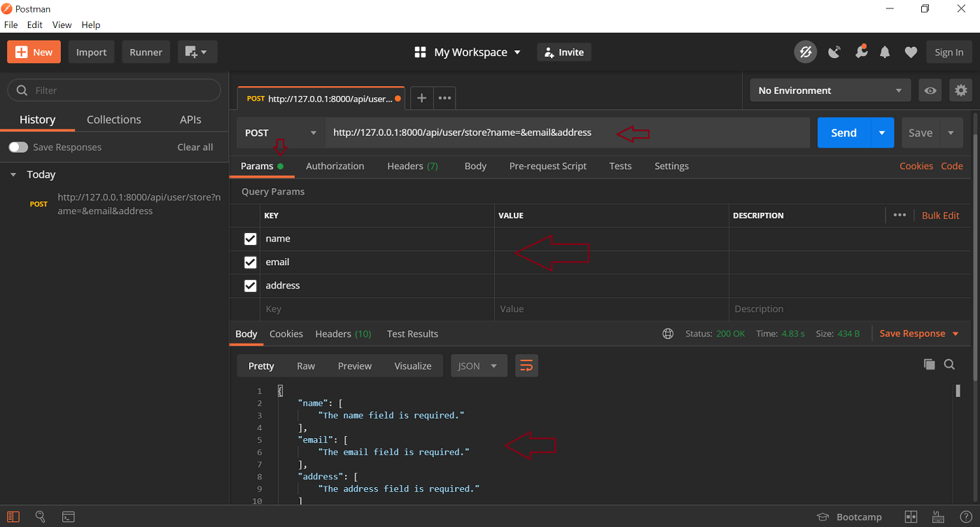The width and height of the screenshot is (980, 527).
Task: Switch to the Authorization tab
Action: (335, 166)
